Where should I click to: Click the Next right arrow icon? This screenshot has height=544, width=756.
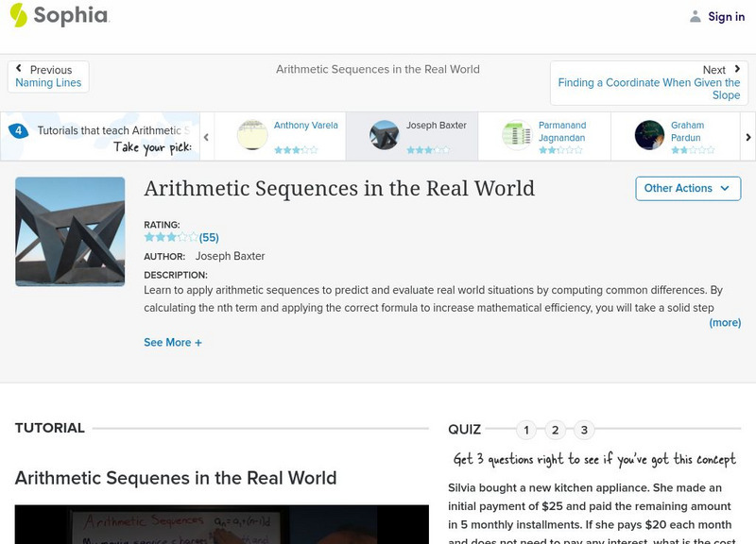pos(737,69)
